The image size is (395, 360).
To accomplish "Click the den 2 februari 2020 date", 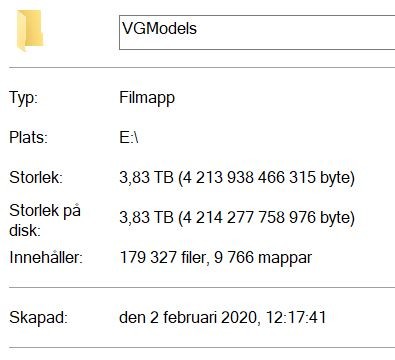I will pyautogui.click(x=188, y=317).
